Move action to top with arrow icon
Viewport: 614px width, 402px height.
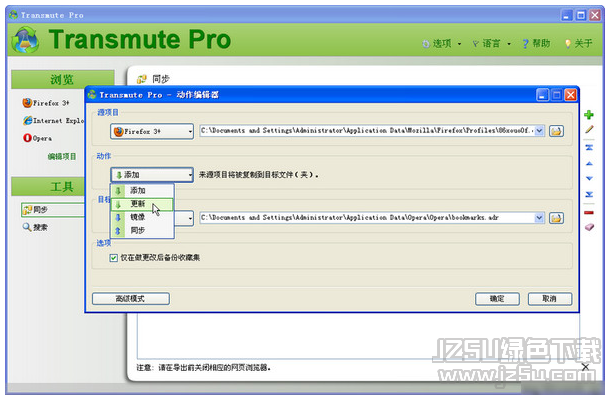coord(589,148)
